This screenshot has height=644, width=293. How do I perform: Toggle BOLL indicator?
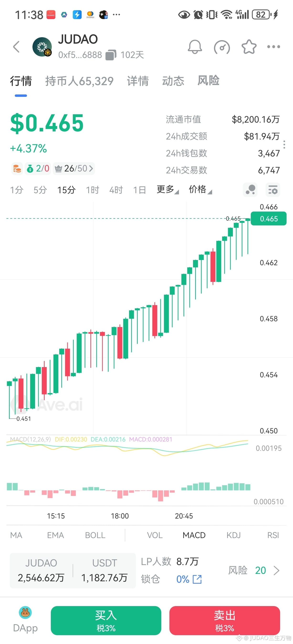tap(95, 535)
